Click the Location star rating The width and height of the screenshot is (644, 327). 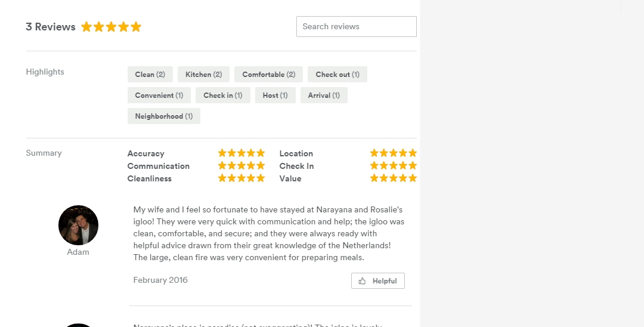(x=393, y=153)
